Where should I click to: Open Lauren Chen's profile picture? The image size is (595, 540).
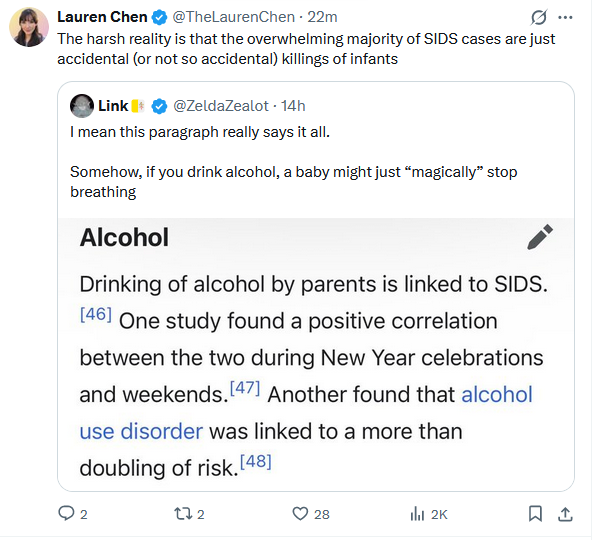[29, 27]
